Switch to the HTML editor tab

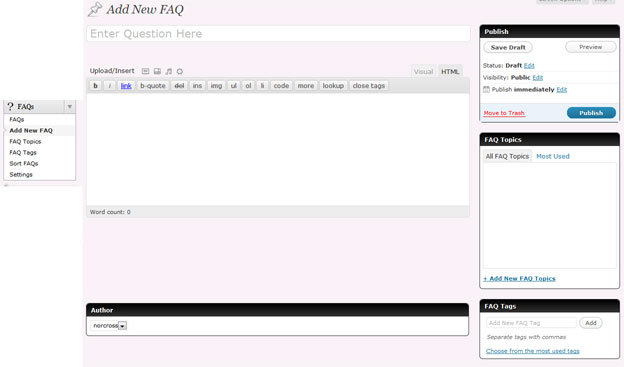(x=450, y=72)
